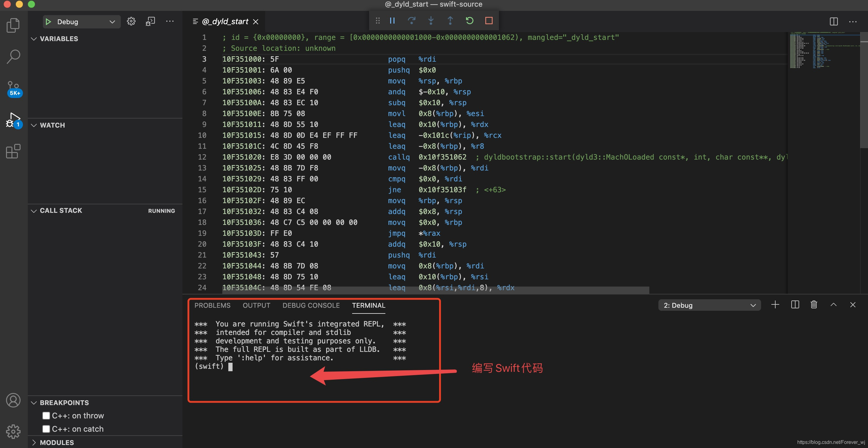Collapse the BREAKPOINTS section

point(64,403)
